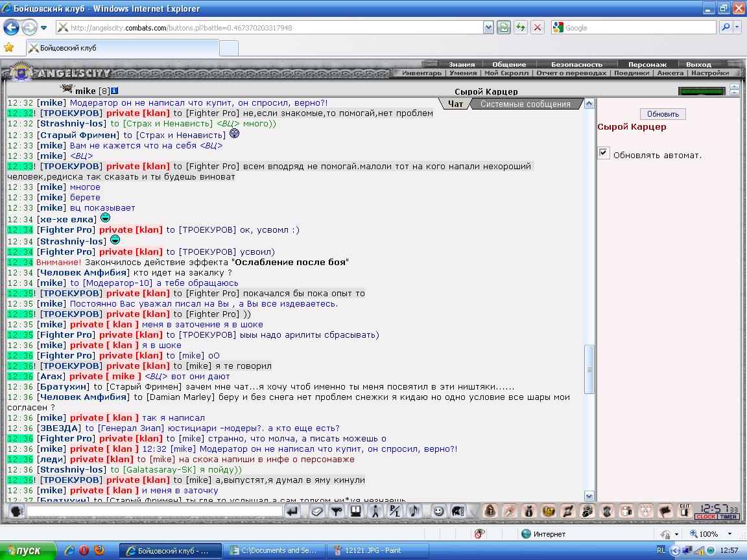The height and width of the screenshot is (560, 747).
Task: Click the chat scrollbar up arrow
Action: click(x=589, y=103)
